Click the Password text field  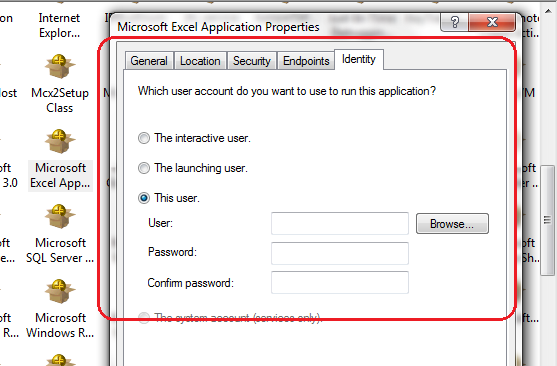point(340,253)
